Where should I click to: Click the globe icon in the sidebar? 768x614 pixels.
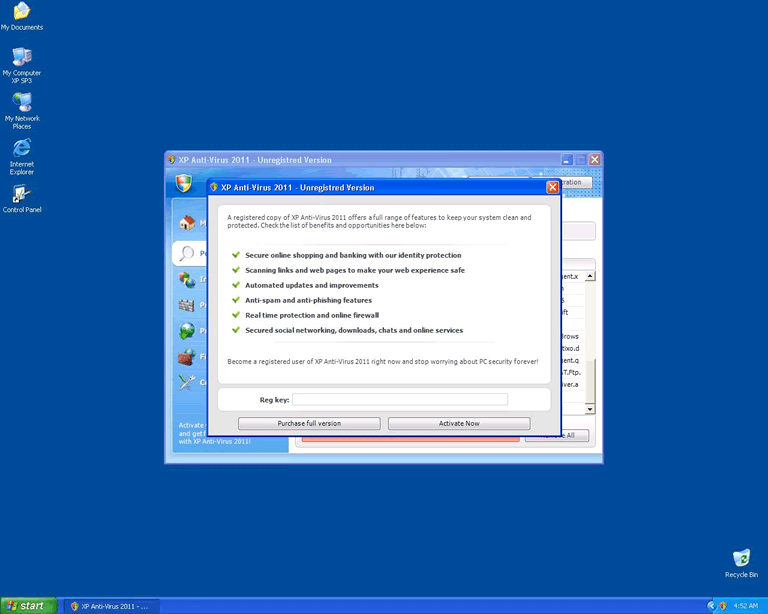[x=186, y=331]
